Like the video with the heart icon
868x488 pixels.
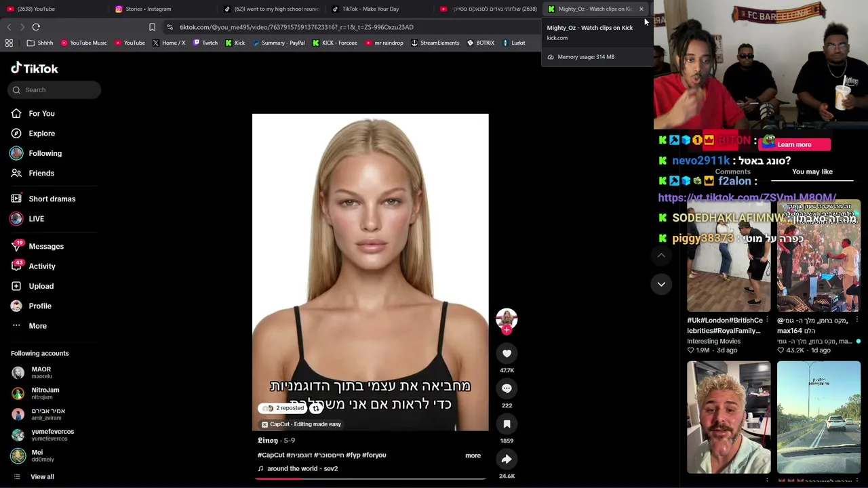pyautogui.click(x=507, y=353)
